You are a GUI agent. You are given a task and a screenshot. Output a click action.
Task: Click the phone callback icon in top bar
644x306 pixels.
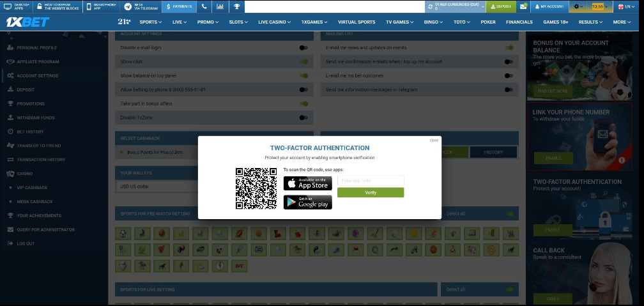204,6
